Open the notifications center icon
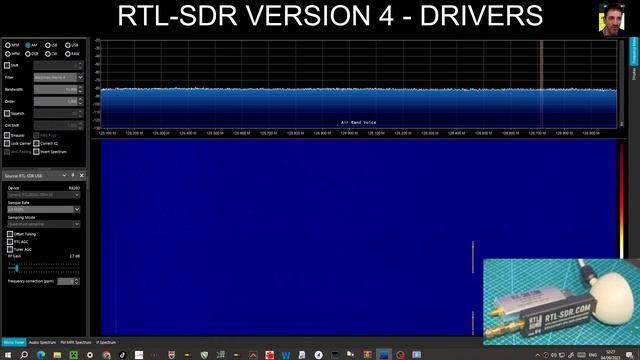 (629, 355)
